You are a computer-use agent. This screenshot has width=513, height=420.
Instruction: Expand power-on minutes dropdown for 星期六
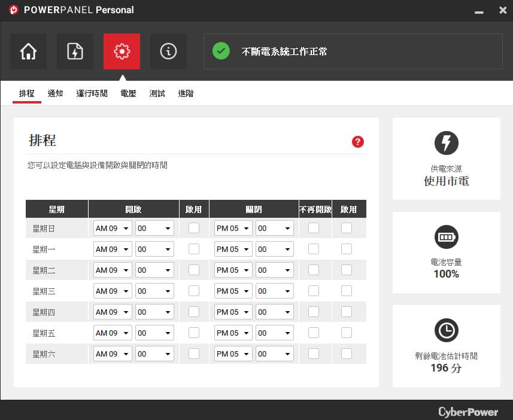pos(154,354)
